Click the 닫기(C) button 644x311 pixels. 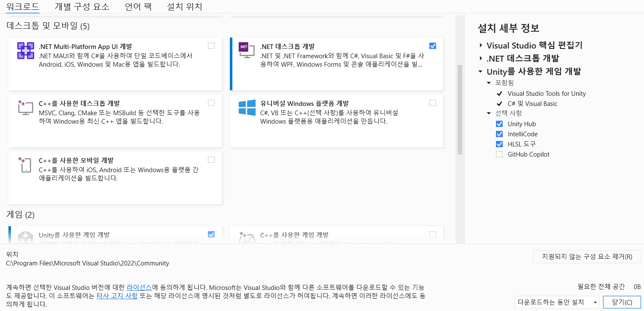[622, 302]
